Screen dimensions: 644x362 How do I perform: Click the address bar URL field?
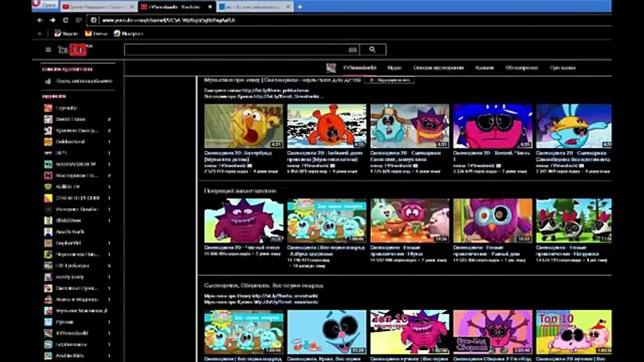click(347, 21)
